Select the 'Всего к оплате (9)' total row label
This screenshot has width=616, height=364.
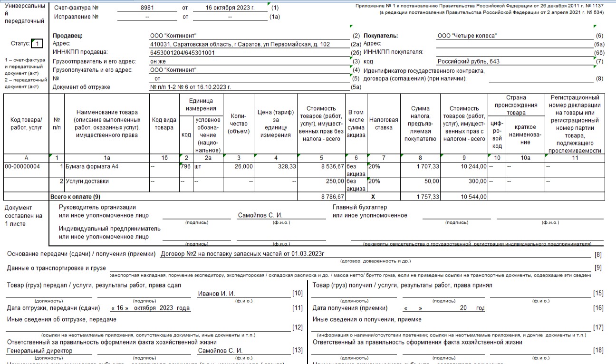point(76,196)
